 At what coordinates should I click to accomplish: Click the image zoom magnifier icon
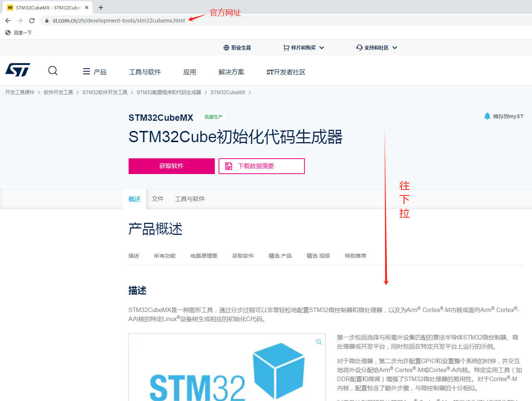pyautogui.click(x=319, y=342)
